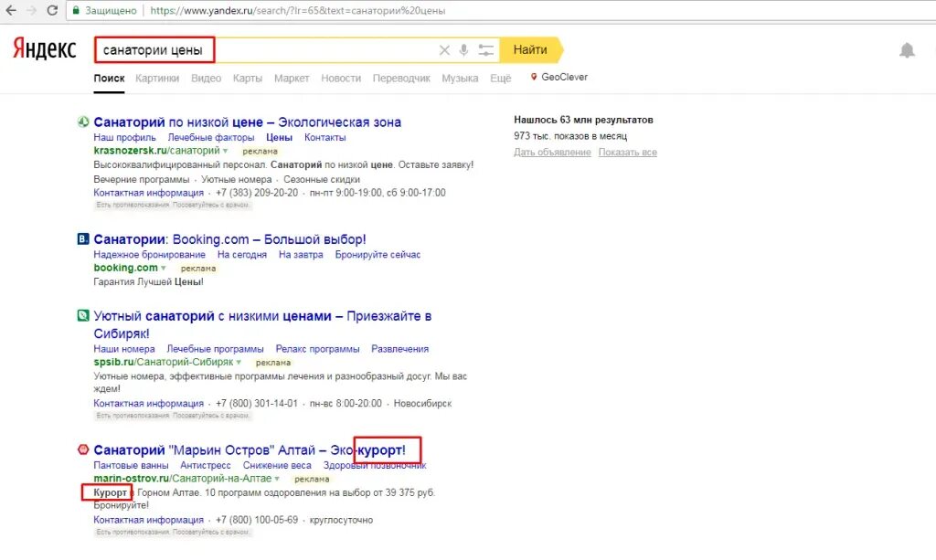Open 'Санаторий по низкой цене – Экологическая зона'

[247, 122]
